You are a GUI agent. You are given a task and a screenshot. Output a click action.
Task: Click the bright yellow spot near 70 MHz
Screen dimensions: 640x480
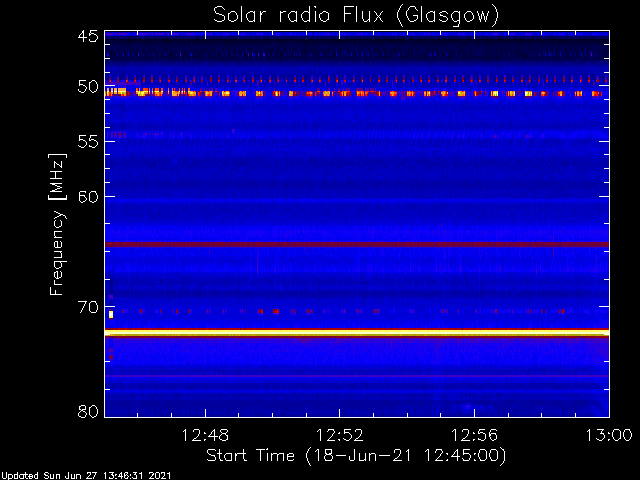(x=111, y=314)
